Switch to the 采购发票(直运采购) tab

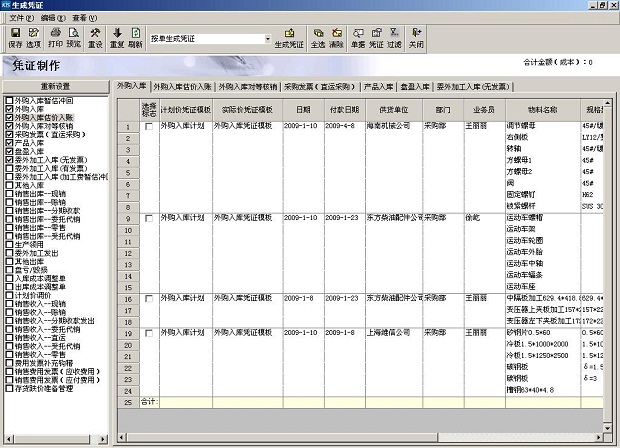[x=321, y=87]
